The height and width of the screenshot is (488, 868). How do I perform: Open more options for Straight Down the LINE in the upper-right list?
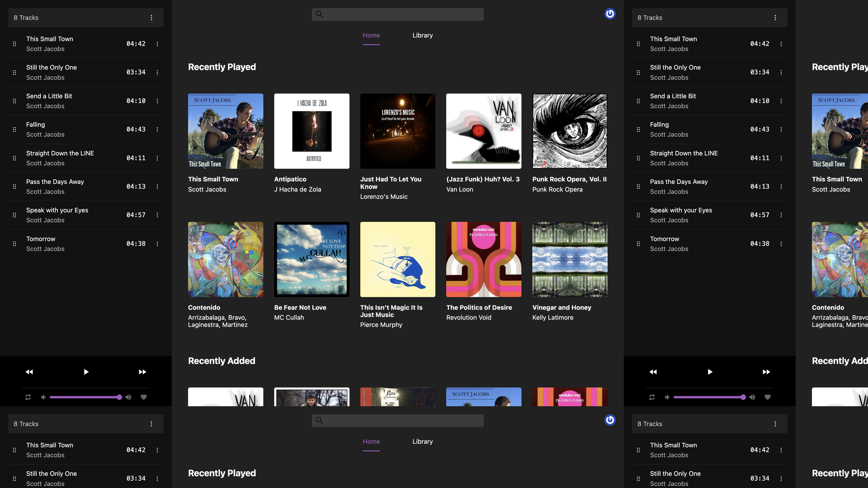(x=781, y=158)
